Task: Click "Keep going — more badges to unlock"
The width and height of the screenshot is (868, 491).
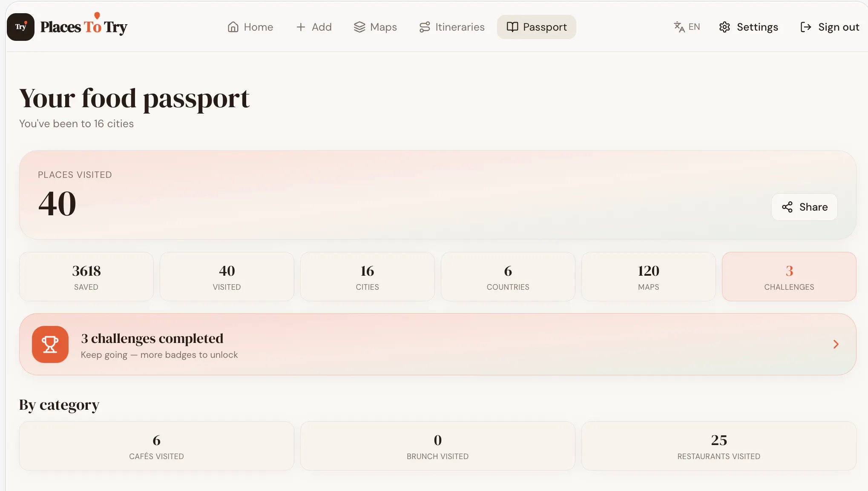Action: 159,355
